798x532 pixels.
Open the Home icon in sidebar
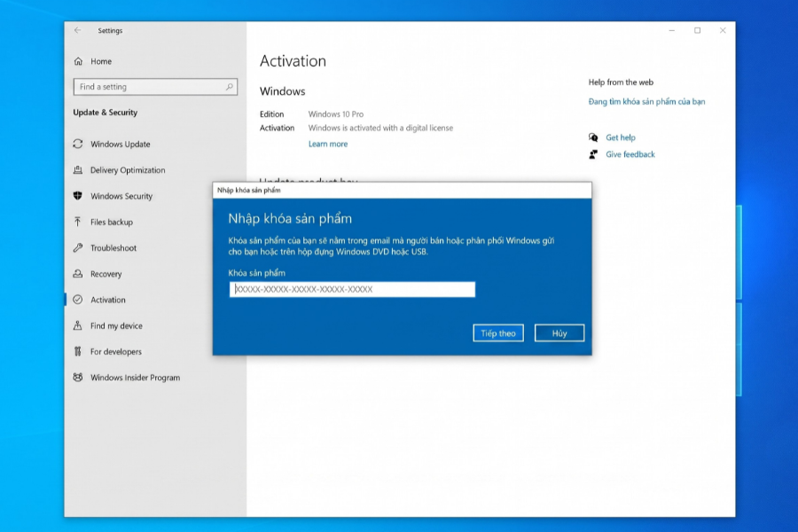(78, 61)
